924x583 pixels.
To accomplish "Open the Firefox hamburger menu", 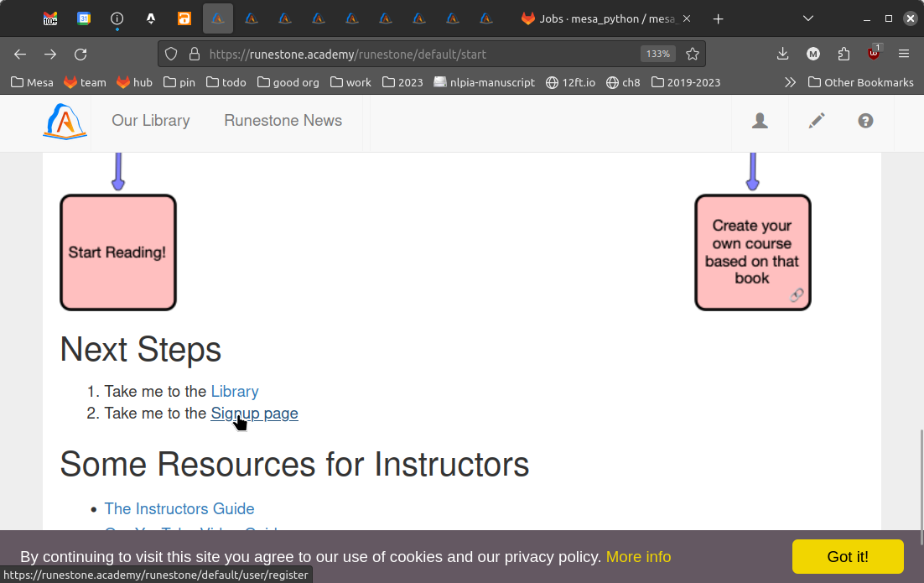I will (904, 54).
